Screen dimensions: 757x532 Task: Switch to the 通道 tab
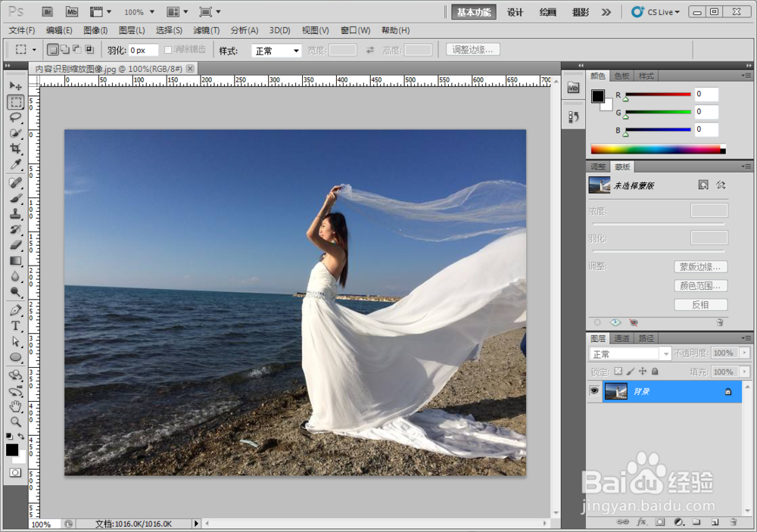click(622, 338)
